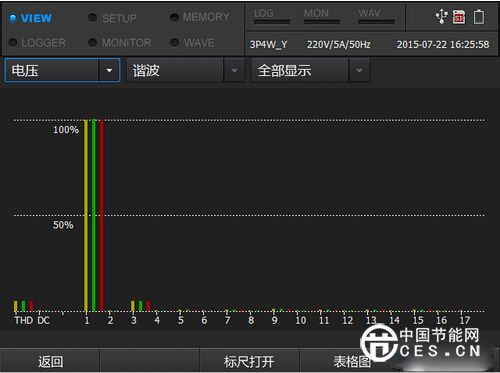This screenshot has width=500, height=373.
Task: Click the 100% gridline label
Action: (66, 130)
